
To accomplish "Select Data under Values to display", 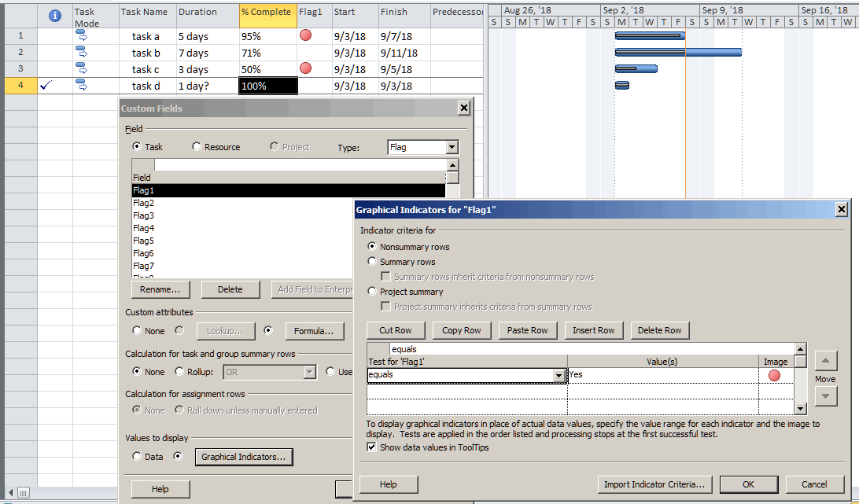I will [137, 456].
